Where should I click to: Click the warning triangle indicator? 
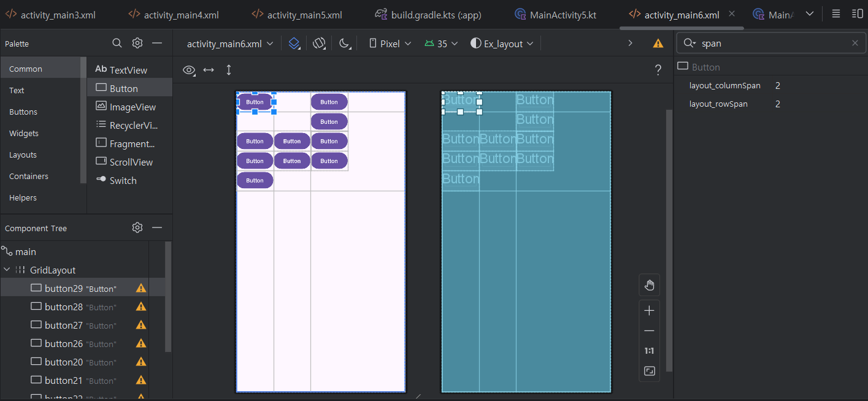(658, 43)
